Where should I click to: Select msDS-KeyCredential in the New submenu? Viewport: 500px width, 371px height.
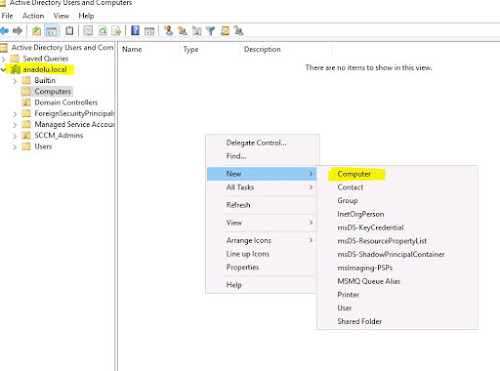[397, 227]
